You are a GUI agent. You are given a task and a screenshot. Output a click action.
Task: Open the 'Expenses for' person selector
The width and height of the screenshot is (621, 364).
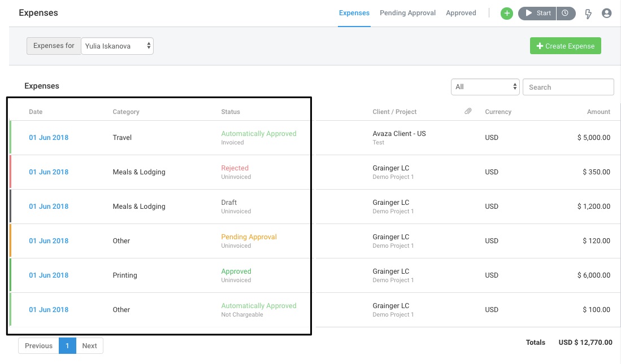(116, 46)
